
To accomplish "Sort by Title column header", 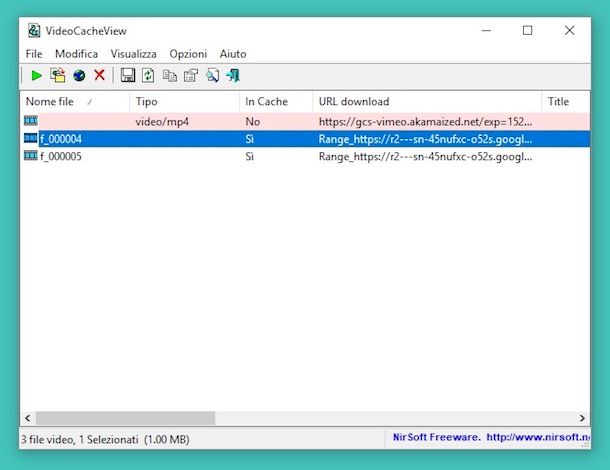I will tap(566, 102).
